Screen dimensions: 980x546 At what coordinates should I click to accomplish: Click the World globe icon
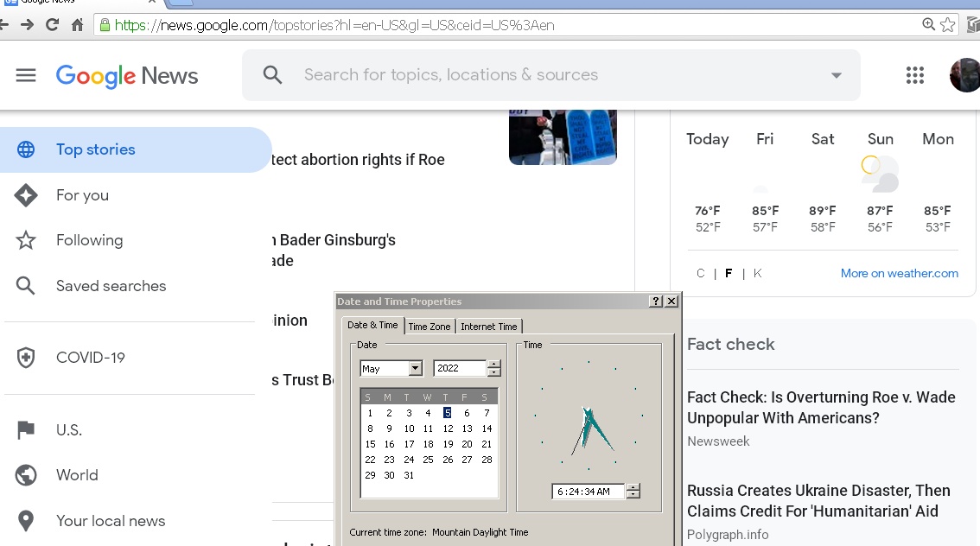click(x=26, y=475)
